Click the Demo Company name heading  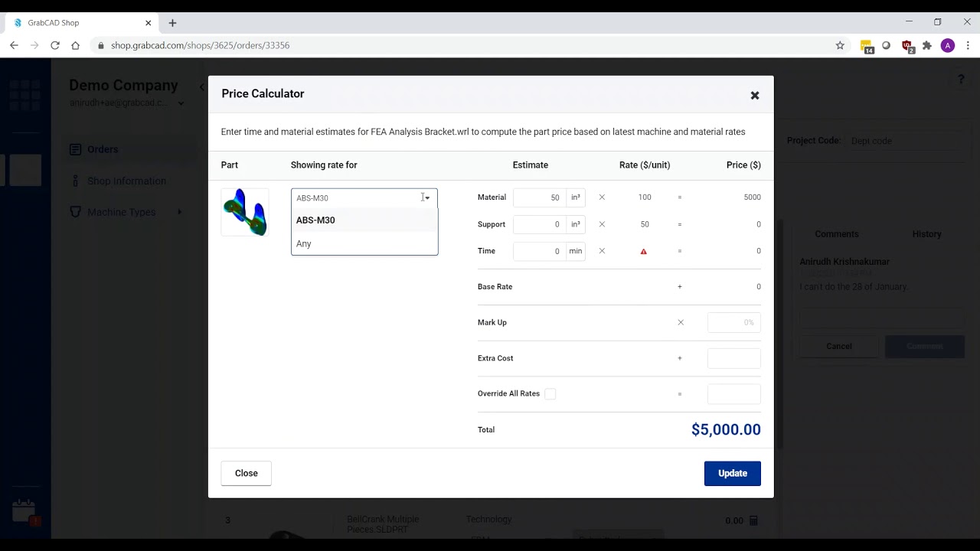coord(123,86)
